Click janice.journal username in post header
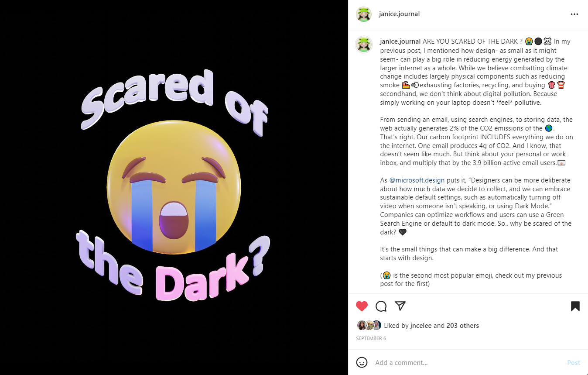Viewport: 588px width, 375px height. (x=399, y=14)
